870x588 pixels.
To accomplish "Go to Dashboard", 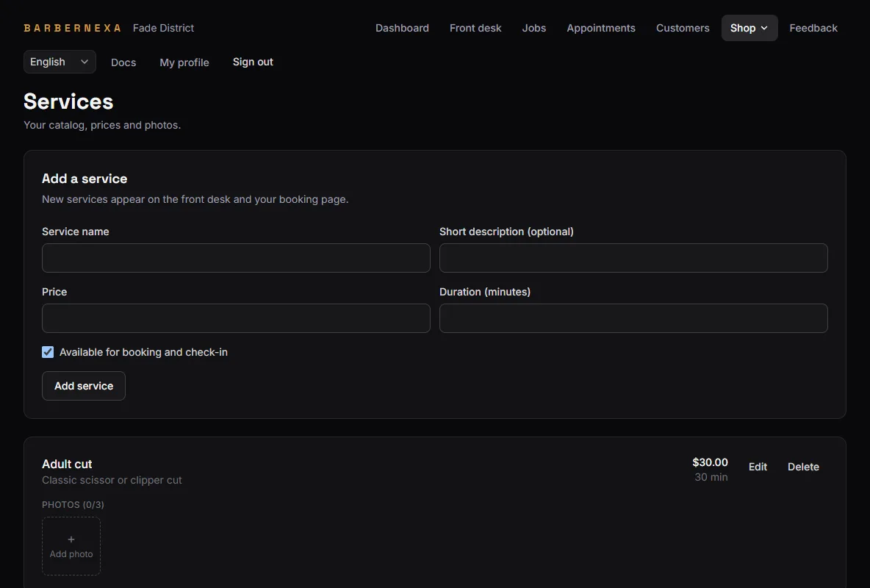I will [402, 28].
